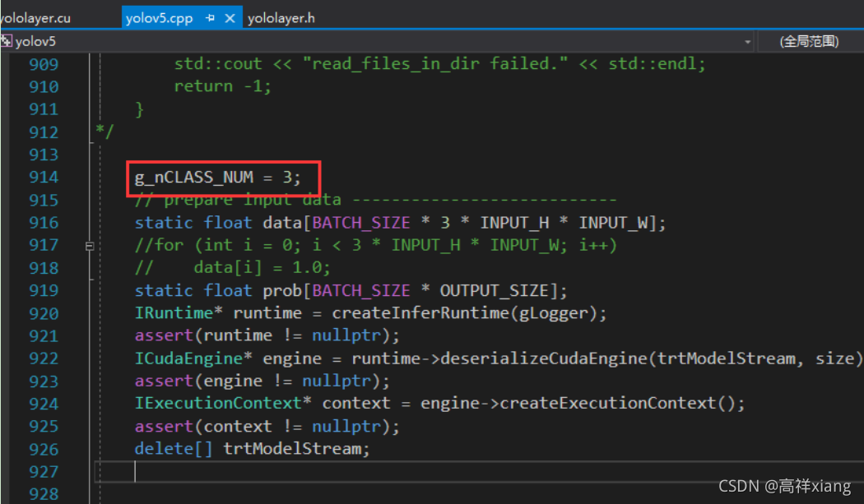Collapse the code block at line 917
The height and width of the screenshot is (504, 864).
tap(90, 246)
